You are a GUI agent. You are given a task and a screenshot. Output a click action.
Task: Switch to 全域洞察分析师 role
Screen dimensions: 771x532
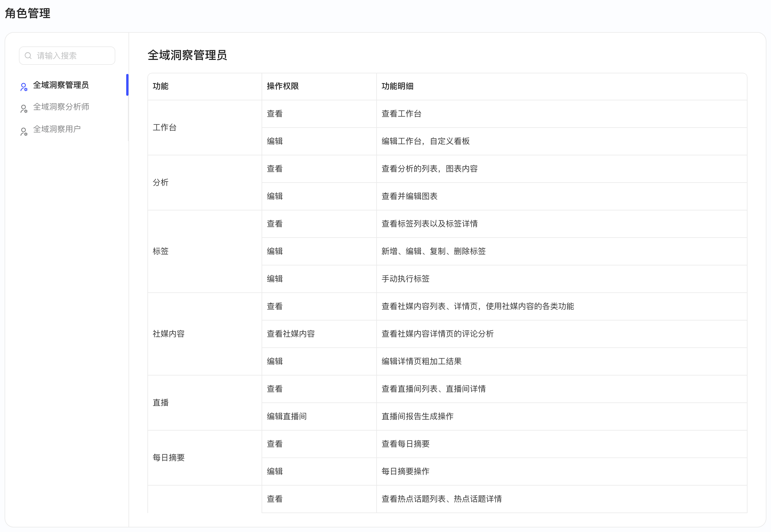(61, 107)
